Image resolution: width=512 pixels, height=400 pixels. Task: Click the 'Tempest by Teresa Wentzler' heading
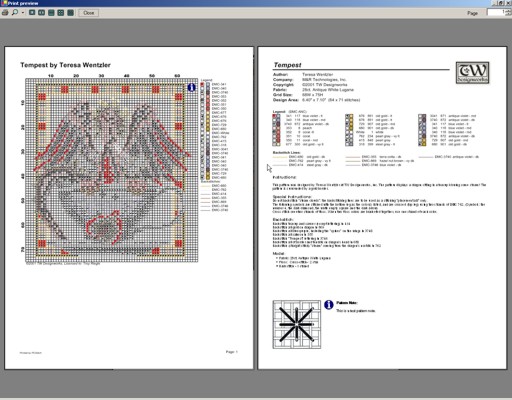(65, 65)
